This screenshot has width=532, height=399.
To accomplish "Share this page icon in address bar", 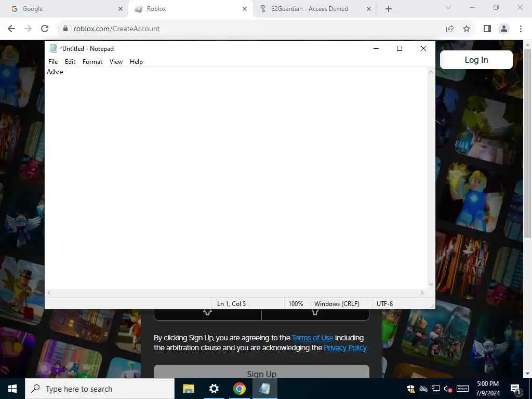I will (450, 29).
